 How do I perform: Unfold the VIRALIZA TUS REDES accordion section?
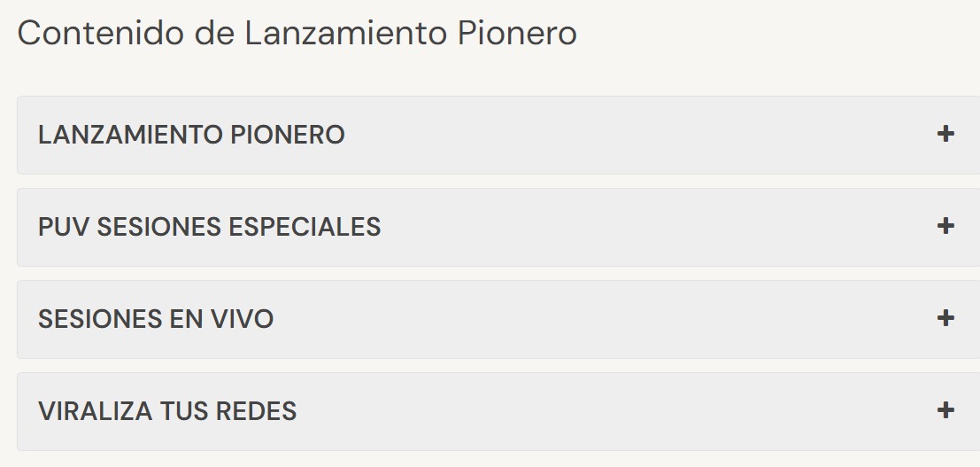coord(496,411)
